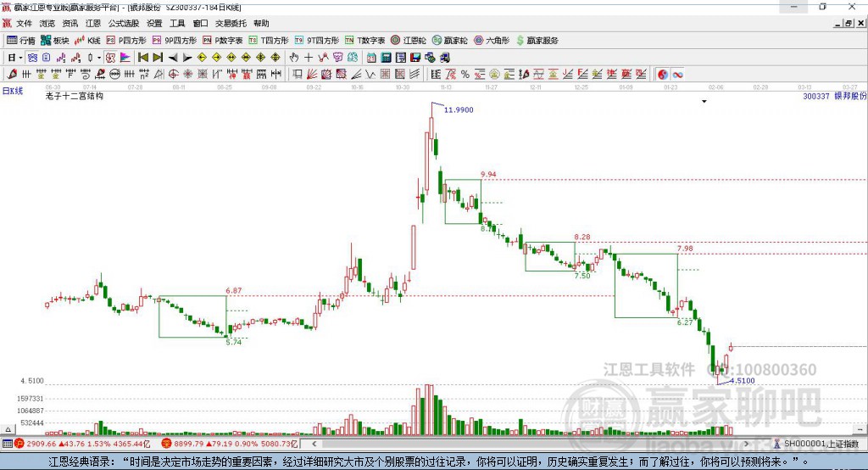868x470 pixels.
Task: Open the T数字表 tool
Action: (364, 41)
